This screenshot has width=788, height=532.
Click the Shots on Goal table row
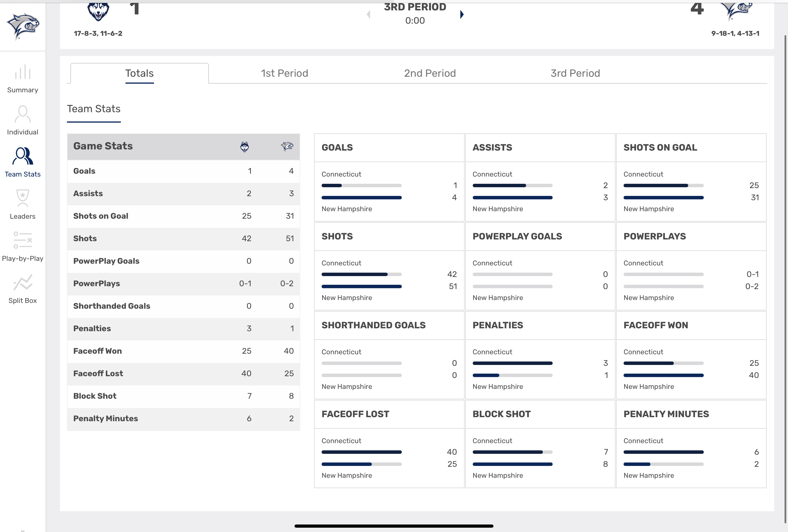point(183,216)
